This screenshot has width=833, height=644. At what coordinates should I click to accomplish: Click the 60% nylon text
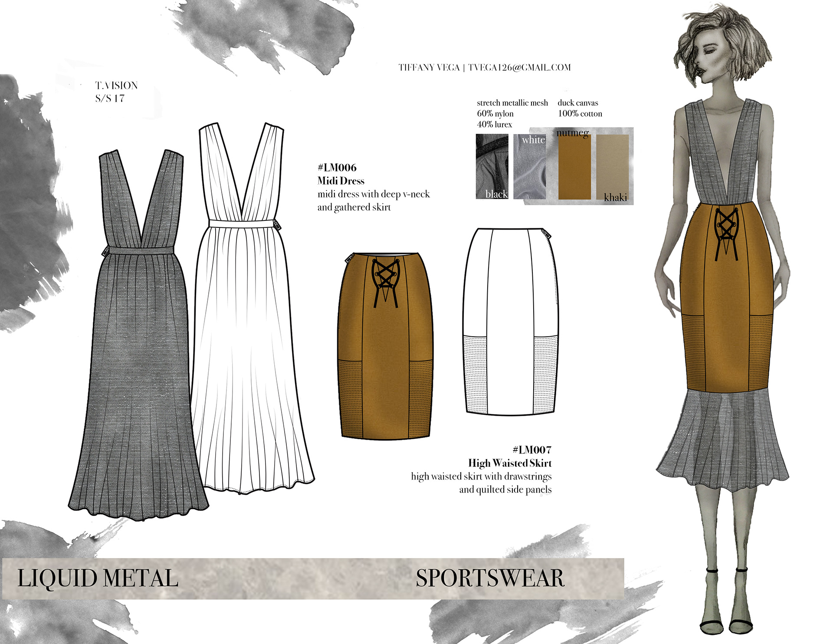tap(495, 114)
